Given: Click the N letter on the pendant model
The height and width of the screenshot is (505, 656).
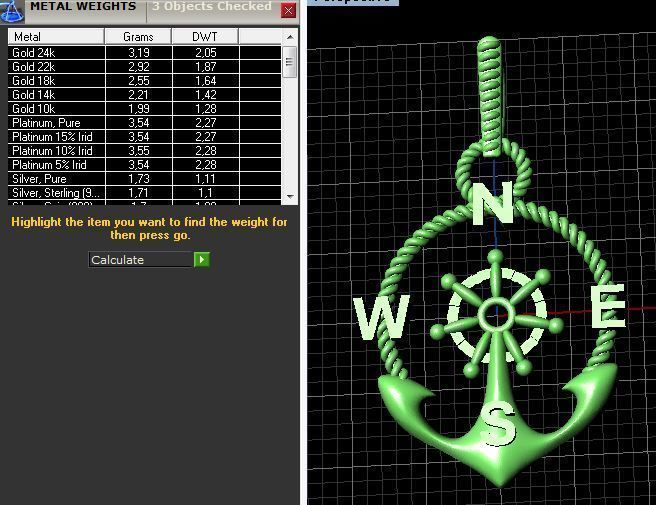Looking at the screenshot, I should (492, 203).
